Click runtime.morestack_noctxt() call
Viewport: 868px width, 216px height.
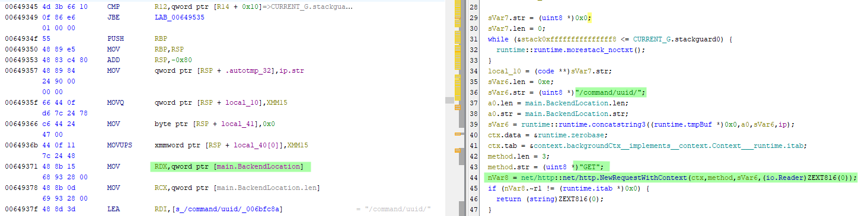point(570,50)
